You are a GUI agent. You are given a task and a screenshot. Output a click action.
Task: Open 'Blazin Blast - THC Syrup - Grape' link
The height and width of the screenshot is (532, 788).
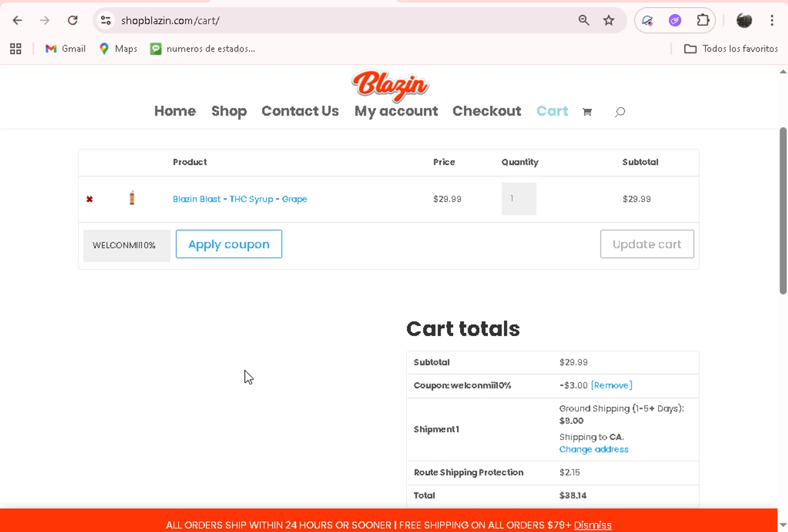[240, 199]
